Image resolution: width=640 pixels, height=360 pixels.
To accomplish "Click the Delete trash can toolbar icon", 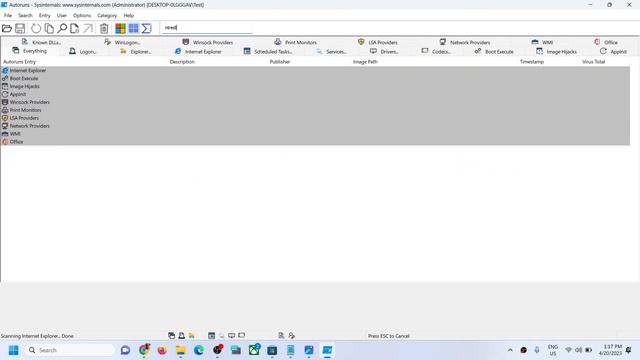I will pos(104,28).
